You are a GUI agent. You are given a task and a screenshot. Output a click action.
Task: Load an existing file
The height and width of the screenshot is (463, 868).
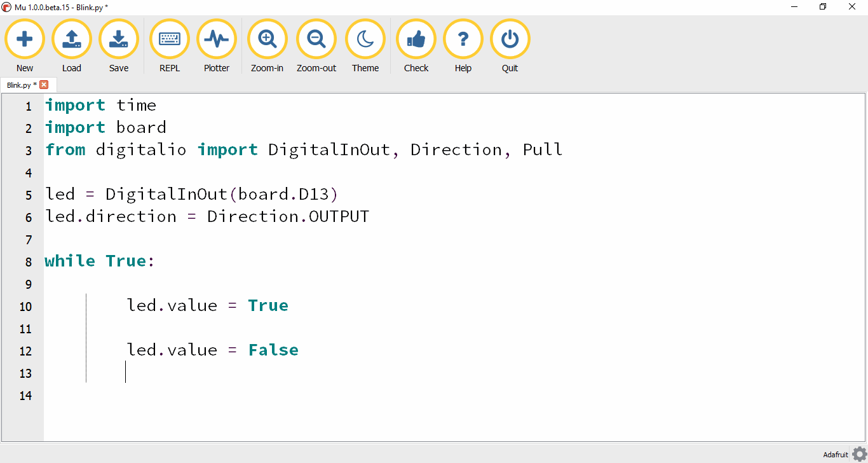pos(72,39)
